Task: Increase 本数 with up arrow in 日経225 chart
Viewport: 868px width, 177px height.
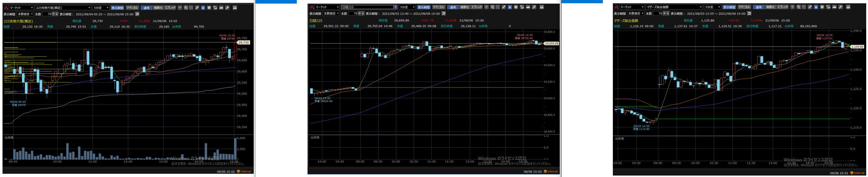Action: (x=363, y=14)
